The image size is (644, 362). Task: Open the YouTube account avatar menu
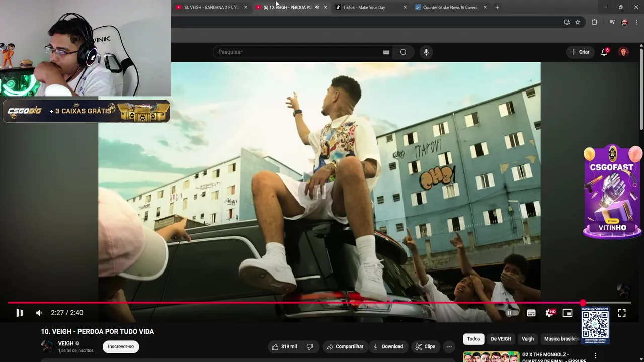623,52
